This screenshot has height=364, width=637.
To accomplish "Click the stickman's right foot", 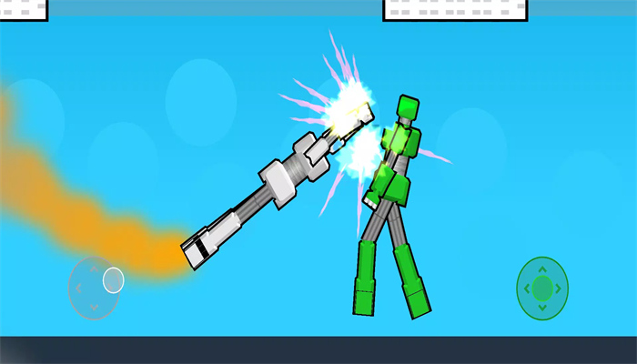I will [x=418, y=300].
